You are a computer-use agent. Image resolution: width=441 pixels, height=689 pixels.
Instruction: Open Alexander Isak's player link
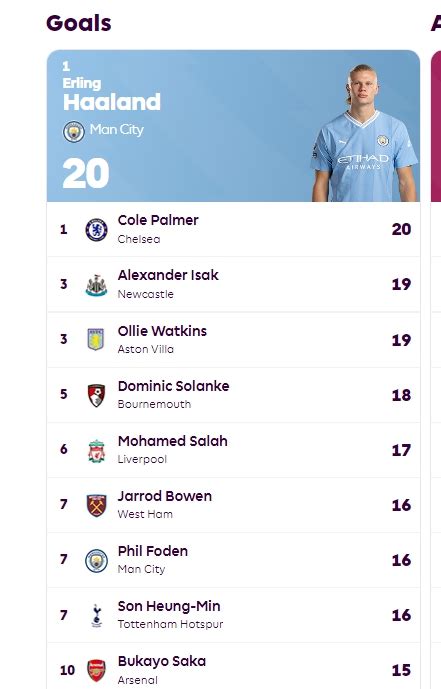pos(168,275)
